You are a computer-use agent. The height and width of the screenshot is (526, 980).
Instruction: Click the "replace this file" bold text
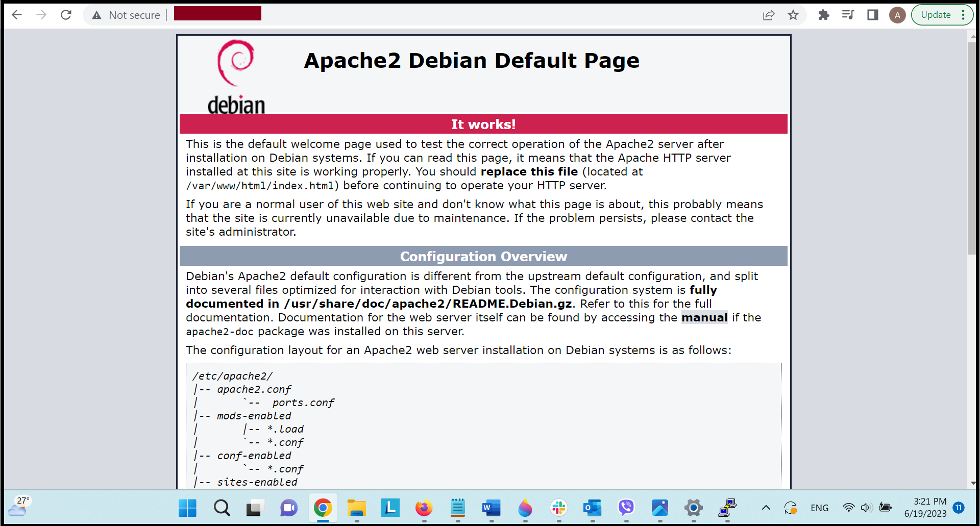pyautogui.click(x=529, y=171)
